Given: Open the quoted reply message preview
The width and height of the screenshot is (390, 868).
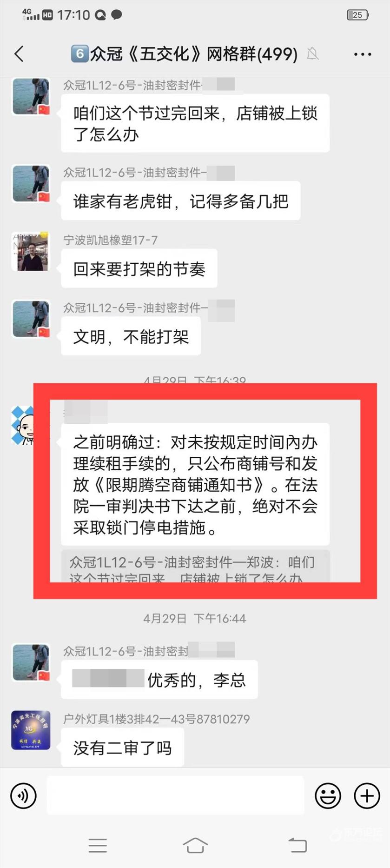Looking at the screenshot, I should tap(195, 566).
